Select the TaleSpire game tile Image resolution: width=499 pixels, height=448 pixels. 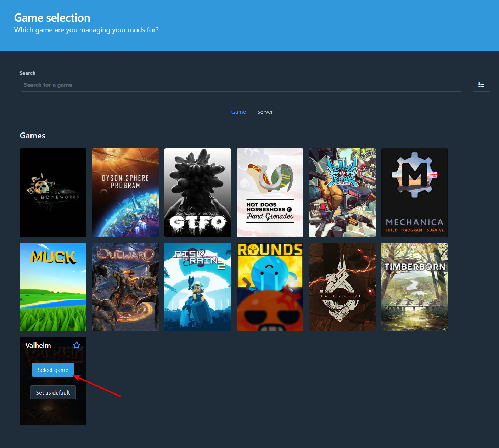coord(342,287)
